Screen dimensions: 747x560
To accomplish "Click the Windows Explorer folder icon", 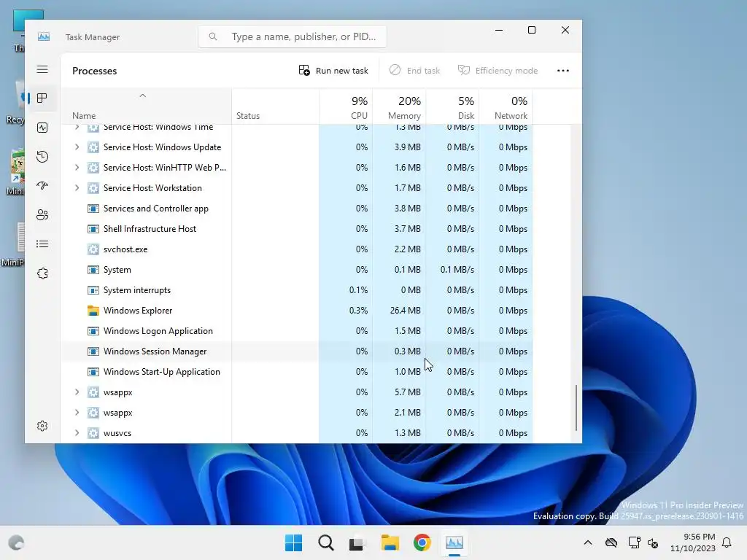I will coord(93,311).
